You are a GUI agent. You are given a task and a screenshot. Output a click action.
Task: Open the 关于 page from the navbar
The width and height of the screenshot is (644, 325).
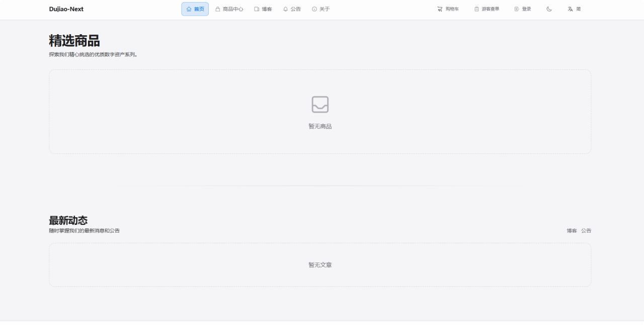tap(321, 9)
